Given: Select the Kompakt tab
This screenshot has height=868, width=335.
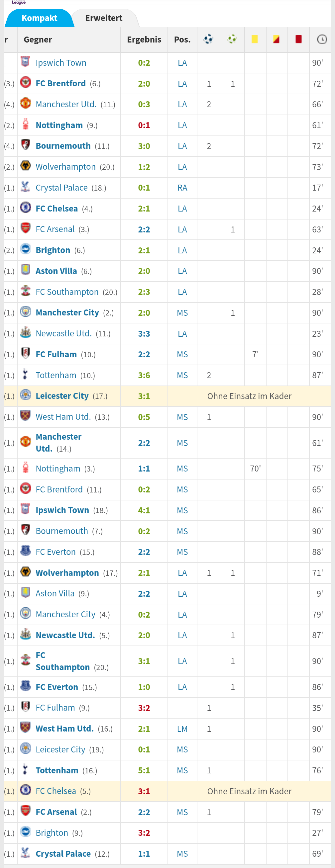Looking at the screenshot, I should (x=40, y=18).
